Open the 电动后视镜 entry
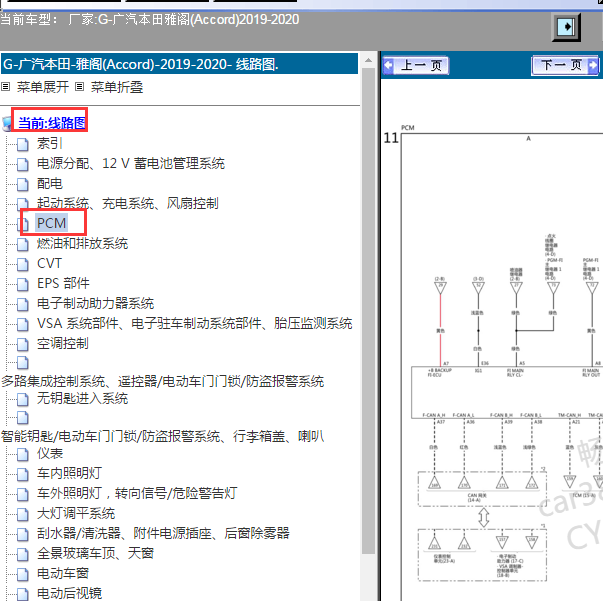This screenshot has width=603, height=601. tap(70, 593)
